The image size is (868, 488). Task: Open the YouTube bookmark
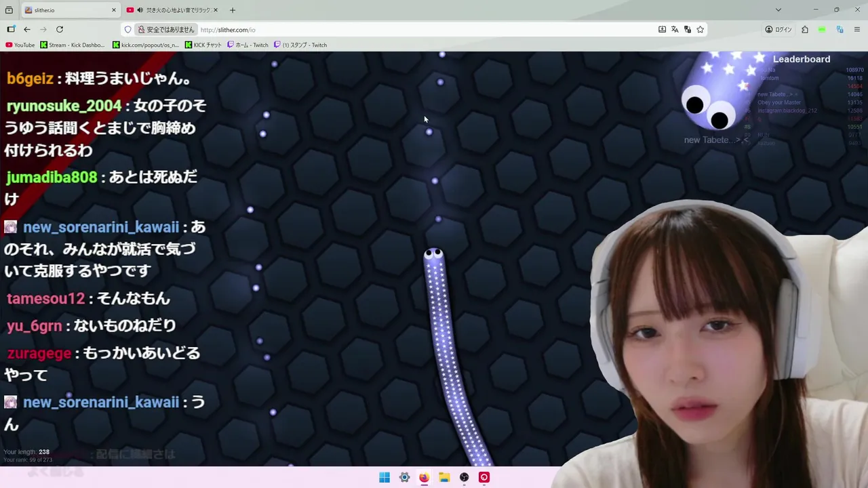[20, 45]
